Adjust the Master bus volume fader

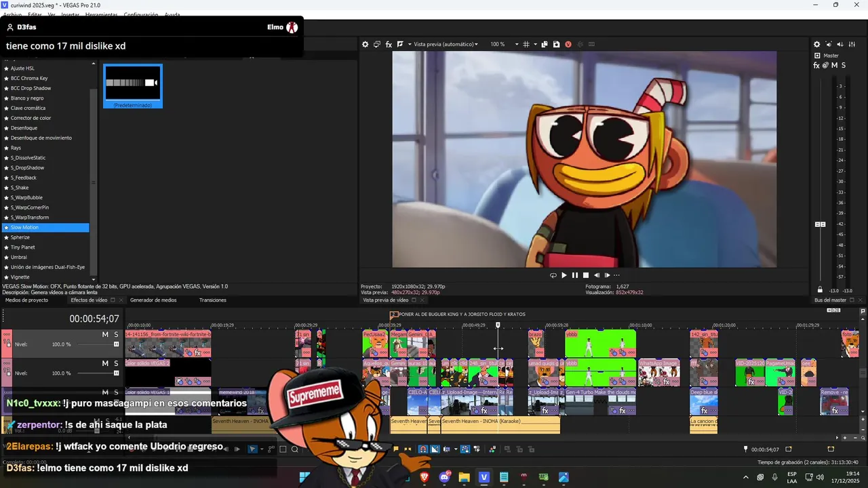[820, 224]
